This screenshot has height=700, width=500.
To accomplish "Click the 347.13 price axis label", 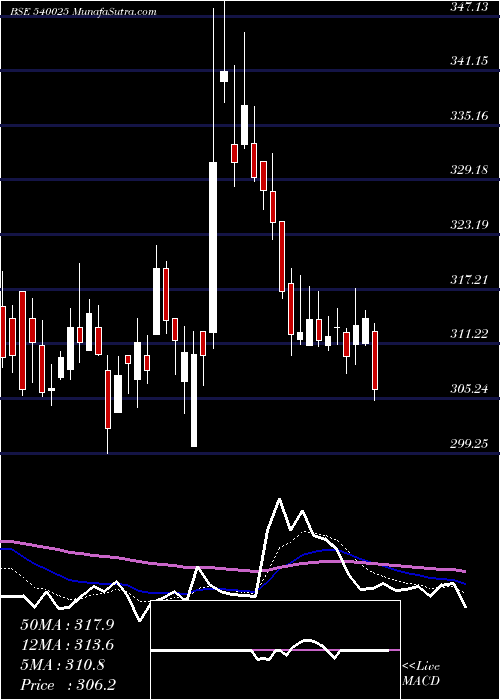I will pos(468,6).
